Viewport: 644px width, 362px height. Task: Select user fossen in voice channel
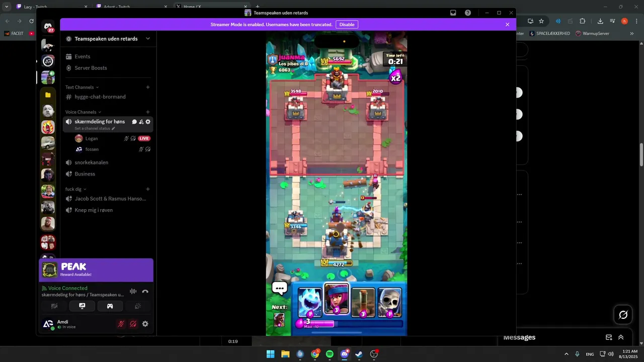(x=92, y=149)
